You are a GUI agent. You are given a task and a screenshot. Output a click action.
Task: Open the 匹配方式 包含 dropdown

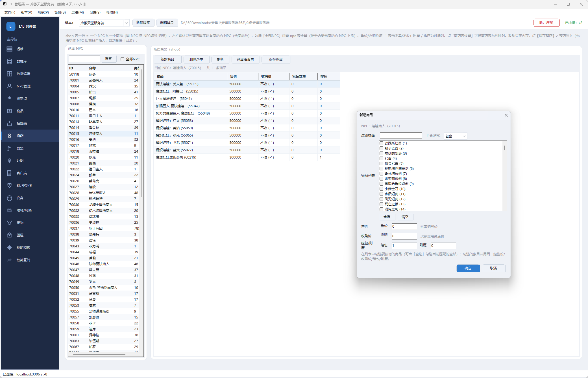pyautogui.click(x=455, y=136)
